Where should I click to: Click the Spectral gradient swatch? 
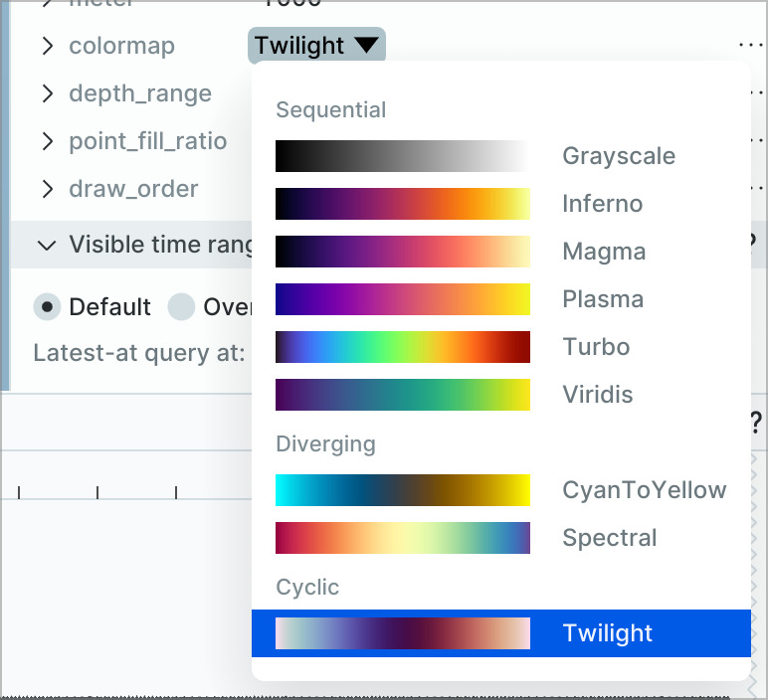[x=403, y=538]
